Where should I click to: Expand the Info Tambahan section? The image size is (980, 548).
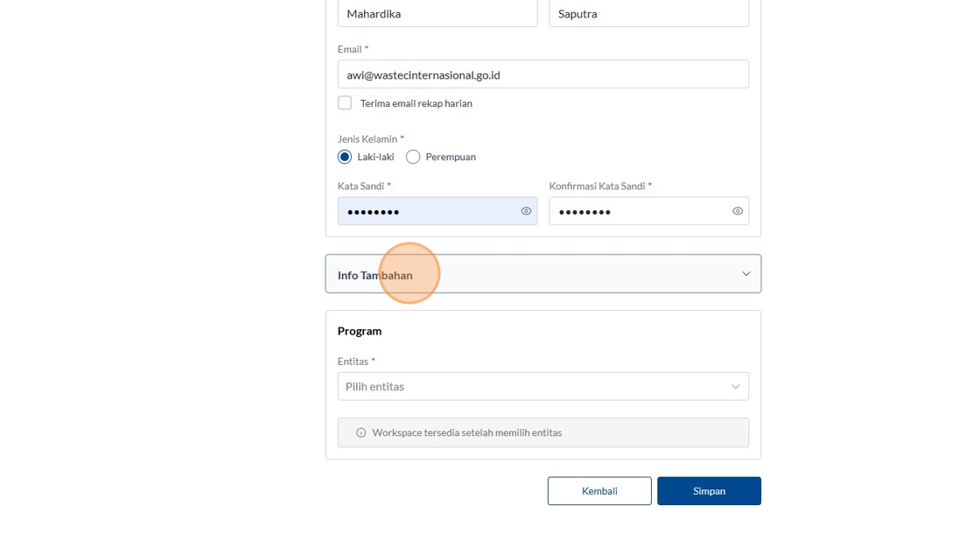[x=542, y=274]
